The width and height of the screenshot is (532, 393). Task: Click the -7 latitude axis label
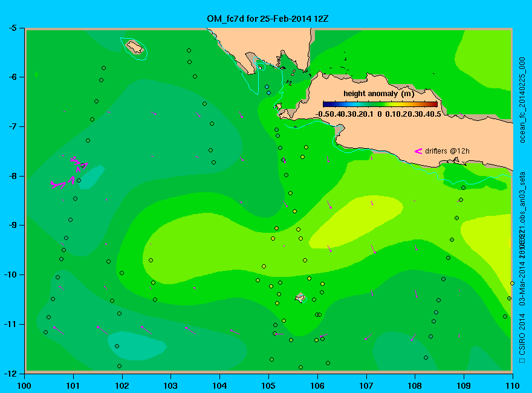click(x=12, y=127)
